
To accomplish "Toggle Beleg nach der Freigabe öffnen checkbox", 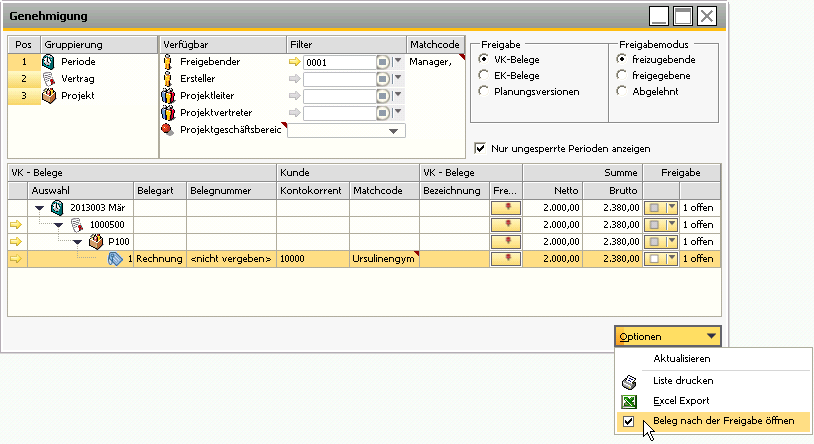I will 628,422.
